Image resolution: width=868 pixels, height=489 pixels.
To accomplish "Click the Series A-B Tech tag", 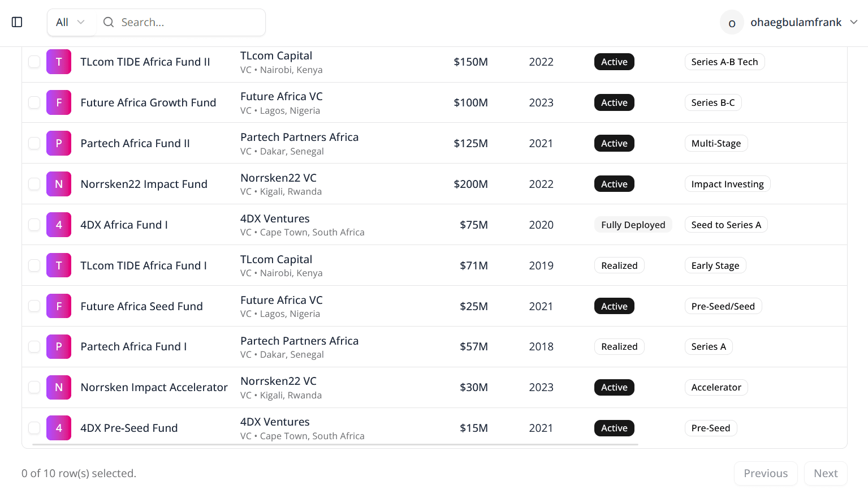I will pos(724,62).
